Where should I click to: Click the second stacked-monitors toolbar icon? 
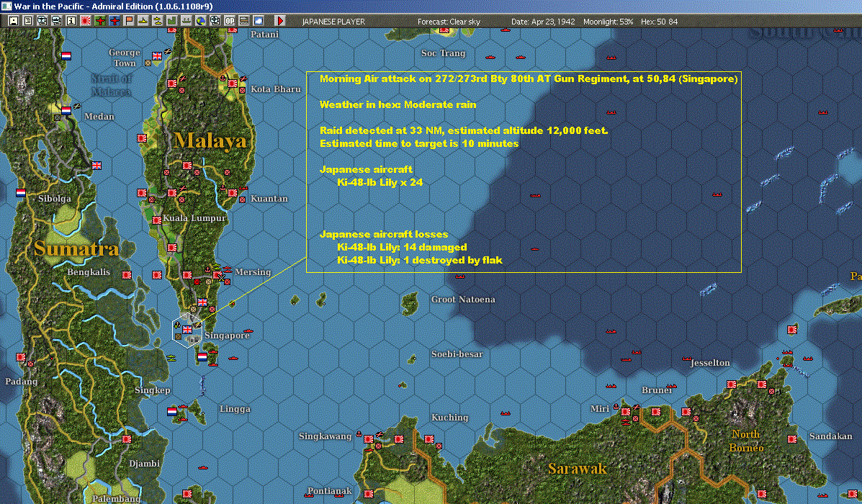(57, 21)
